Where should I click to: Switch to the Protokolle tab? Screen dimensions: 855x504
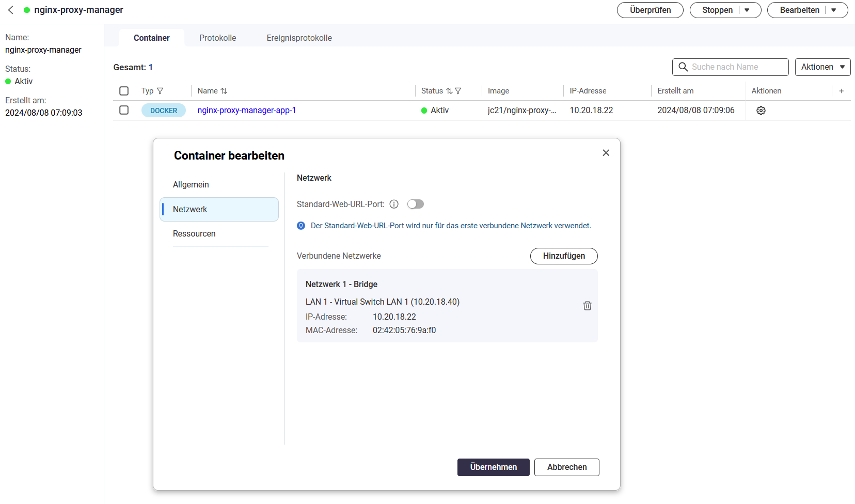pos(218,38)
